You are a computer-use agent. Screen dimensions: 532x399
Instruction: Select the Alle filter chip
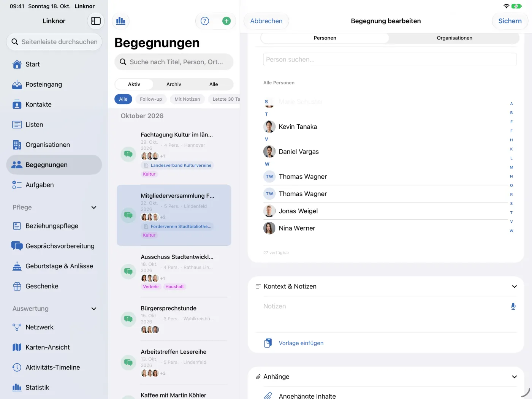(x=123, y=99)
